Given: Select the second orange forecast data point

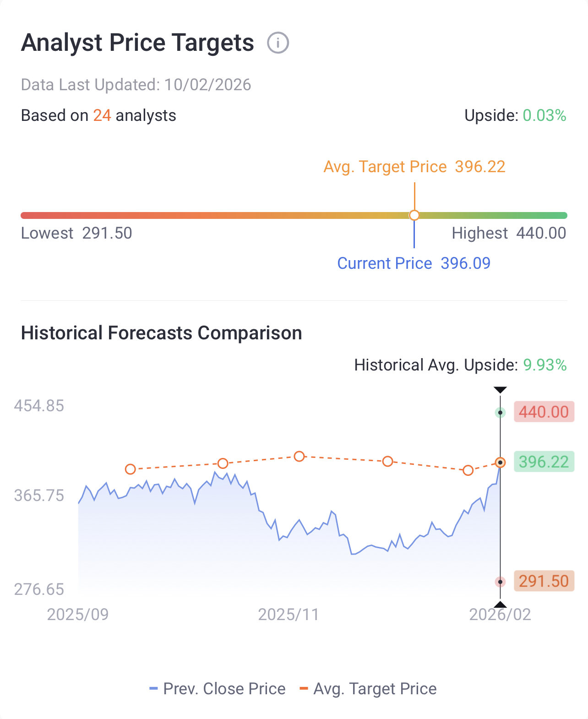Looking at the screenshot, I should 223,463.
